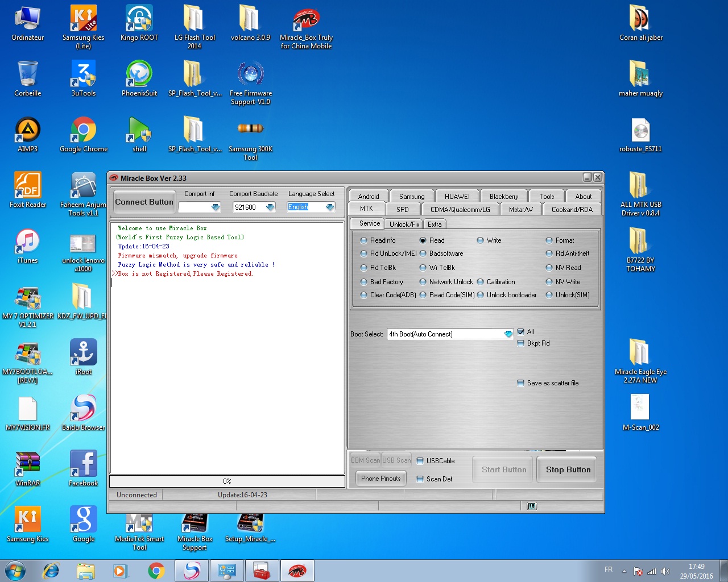Open the volume control in system tray
This screenshot has width=728, height=582.
coord(665,571)
